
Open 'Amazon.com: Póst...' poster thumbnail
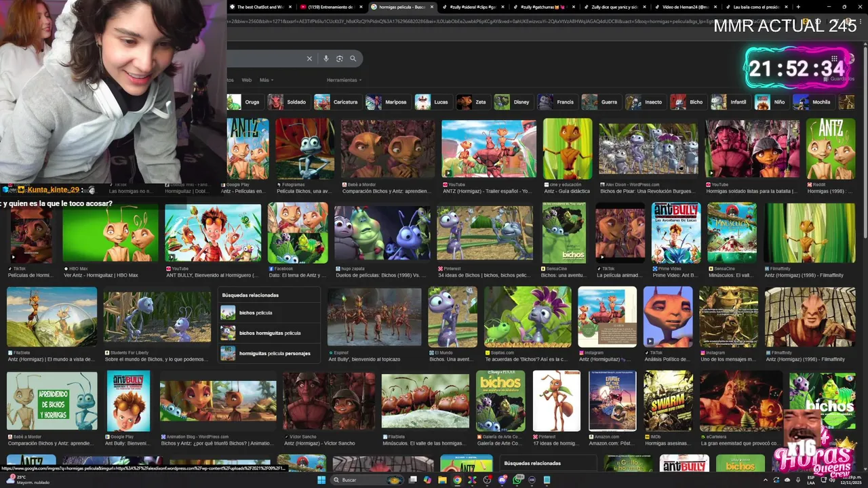(x=612, y=401)
